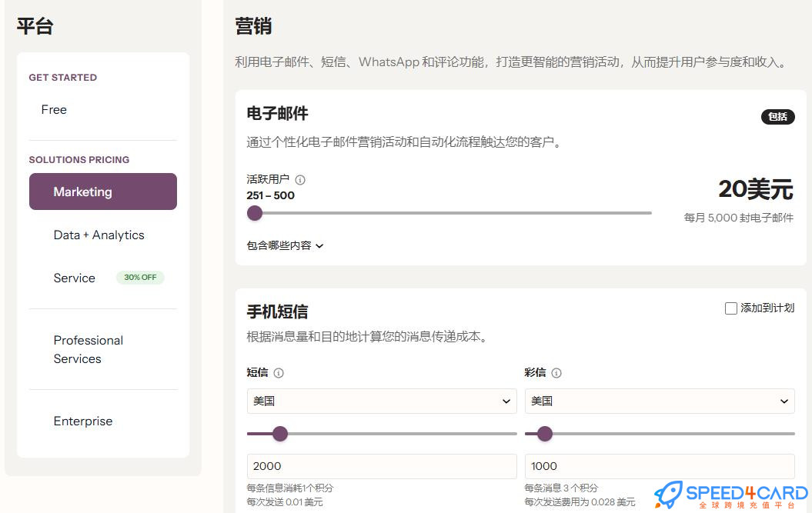Click the 短信 volume slider handle
Screen dimensions: 812x513
tap(280, 434)
